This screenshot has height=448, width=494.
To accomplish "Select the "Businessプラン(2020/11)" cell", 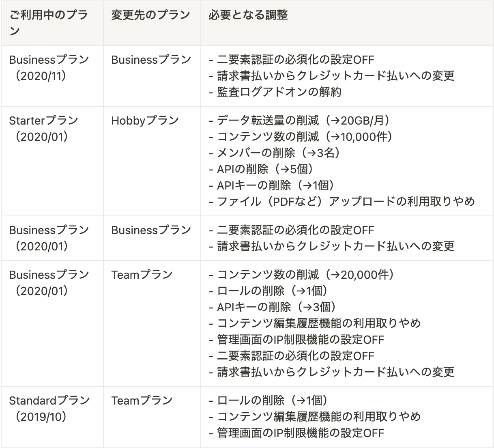I will click(49, 68).
